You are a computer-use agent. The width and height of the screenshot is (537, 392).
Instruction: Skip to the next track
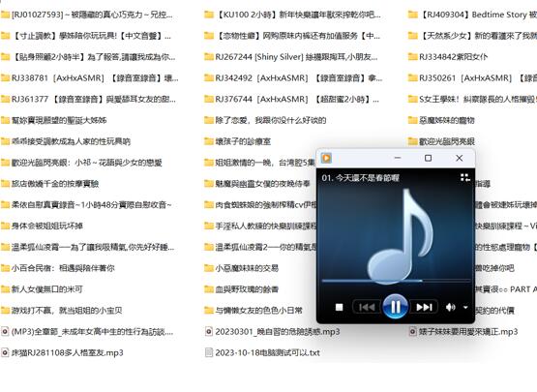pos(424,307)
